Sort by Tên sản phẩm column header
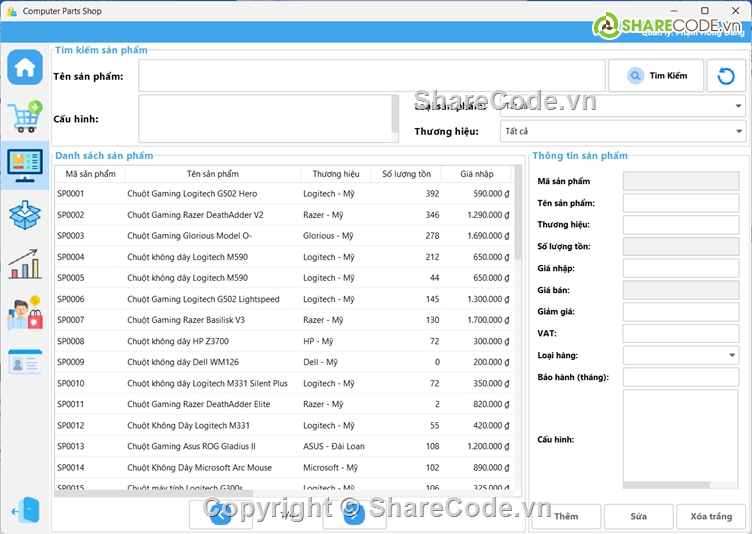Image resolution: width=752 pixels, height=534 pixels. (212, 174)
